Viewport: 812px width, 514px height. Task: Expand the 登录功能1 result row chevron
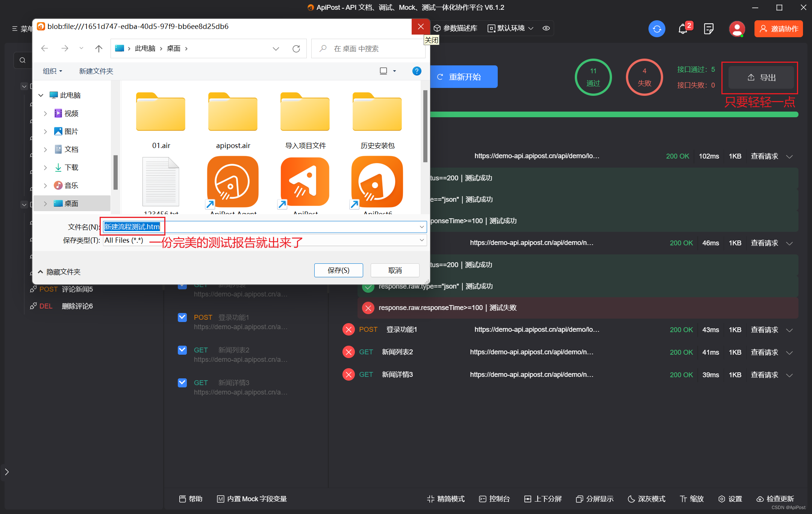click(789, 330)
